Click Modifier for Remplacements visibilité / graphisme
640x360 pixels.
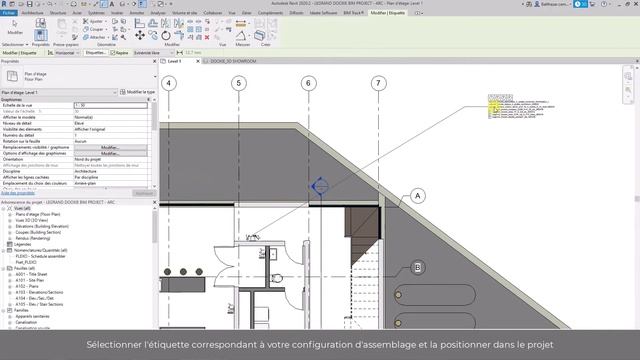(x=110, y=147)
